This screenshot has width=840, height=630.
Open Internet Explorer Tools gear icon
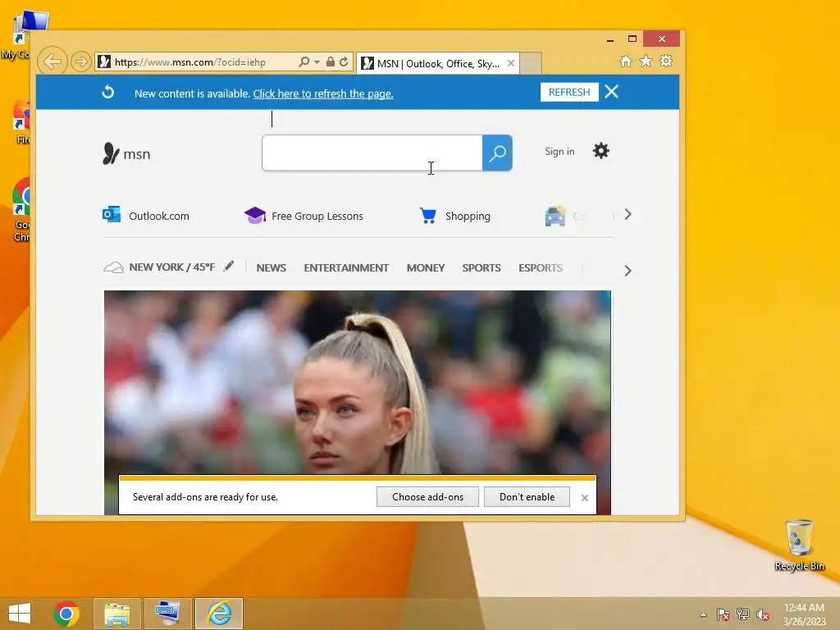point(666,61)
